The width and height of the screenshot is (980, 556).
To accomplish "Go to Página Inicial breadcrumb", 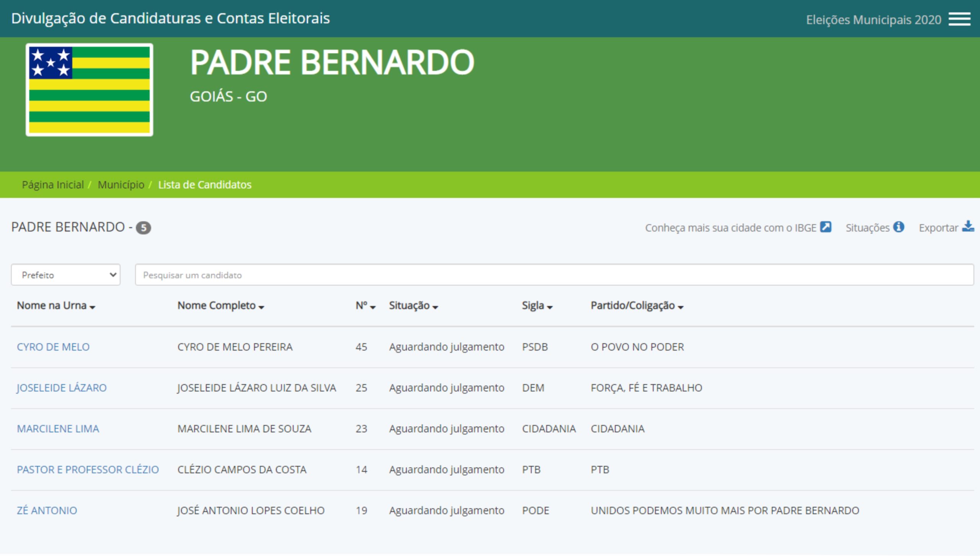I will tap(53, 185).
